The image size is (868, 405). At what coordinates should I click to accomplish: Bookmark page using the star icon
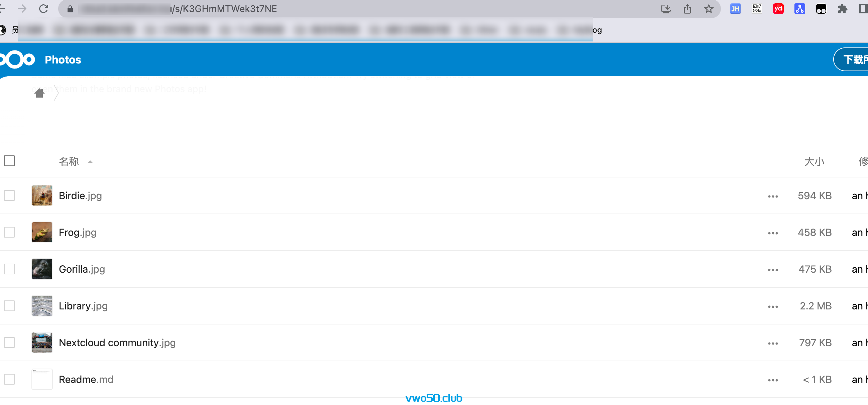coord(709,9)
